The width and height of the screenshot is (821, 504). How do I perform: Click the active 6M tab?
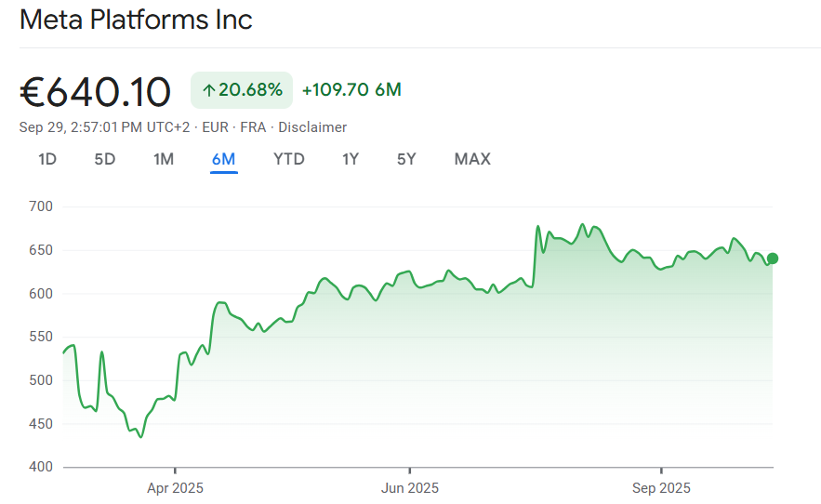click(223, 159)
